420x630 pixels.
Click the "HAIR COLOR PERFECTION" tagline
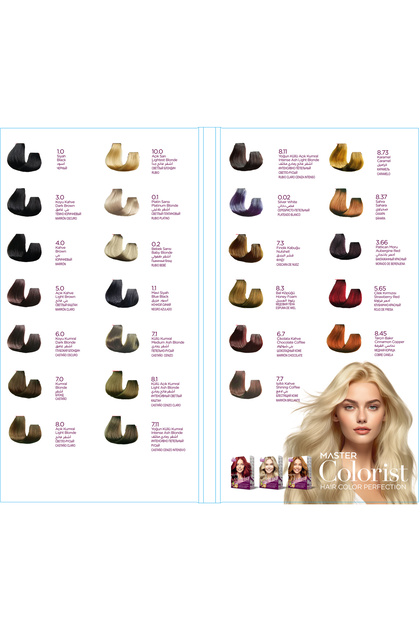point(363,487)
